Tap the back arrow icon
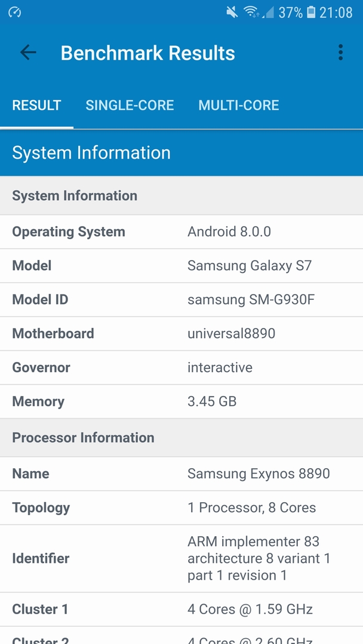The image size is (363, 644). (28, 52)
